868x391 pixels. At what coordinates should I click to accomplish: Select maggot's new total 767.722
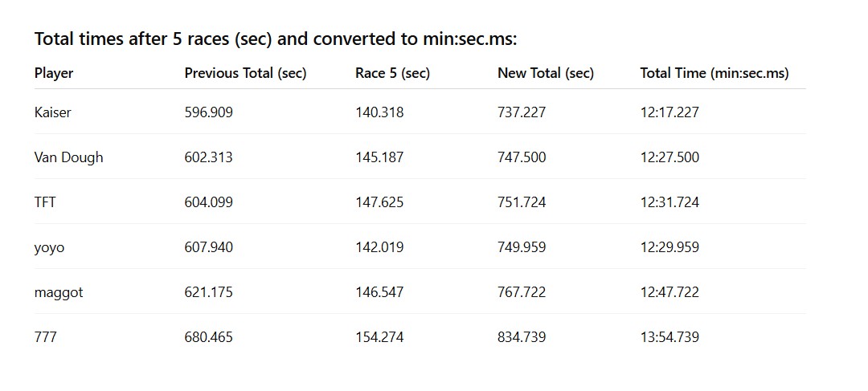click(522, 292)
